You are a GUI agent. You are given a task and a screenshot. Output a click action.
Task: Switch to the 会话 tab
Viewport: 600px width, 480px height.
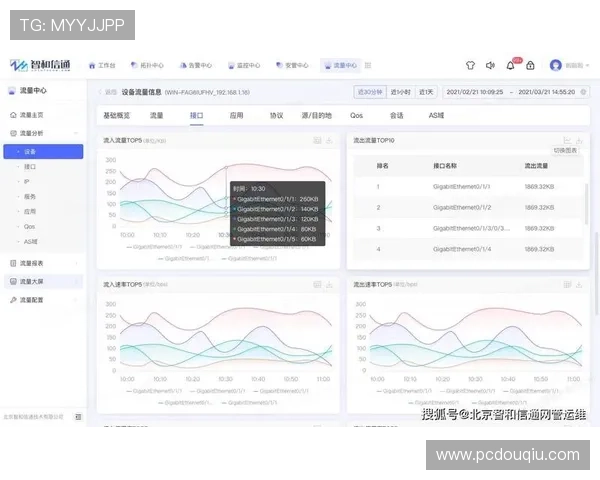[x=396, y=115]
